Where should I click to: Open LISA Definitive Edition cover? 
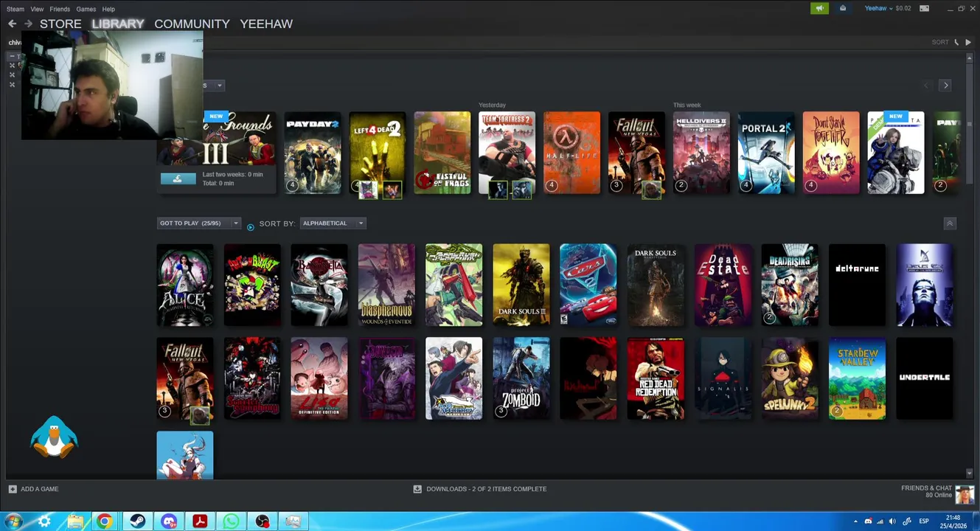click(319, 378)
